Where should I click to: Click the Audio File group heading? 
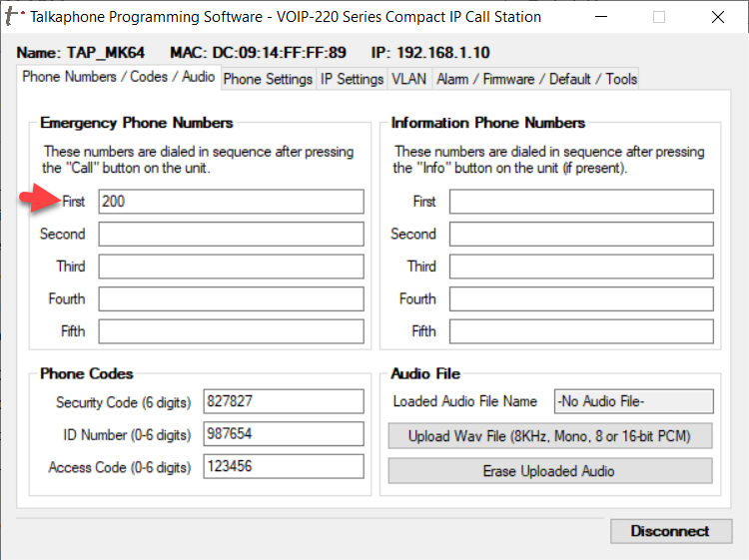(x=425, y=373)
